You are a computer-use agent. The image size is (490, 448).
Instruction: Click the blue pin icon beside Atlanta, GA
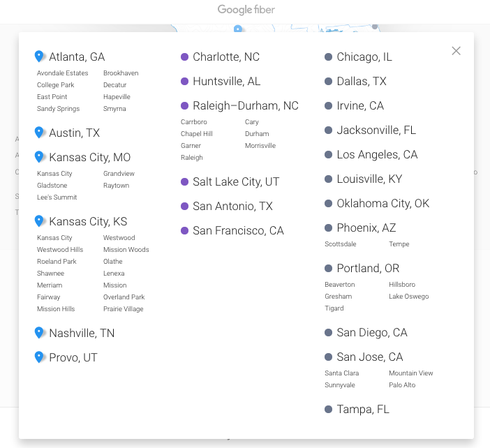[x=39, y=57]
